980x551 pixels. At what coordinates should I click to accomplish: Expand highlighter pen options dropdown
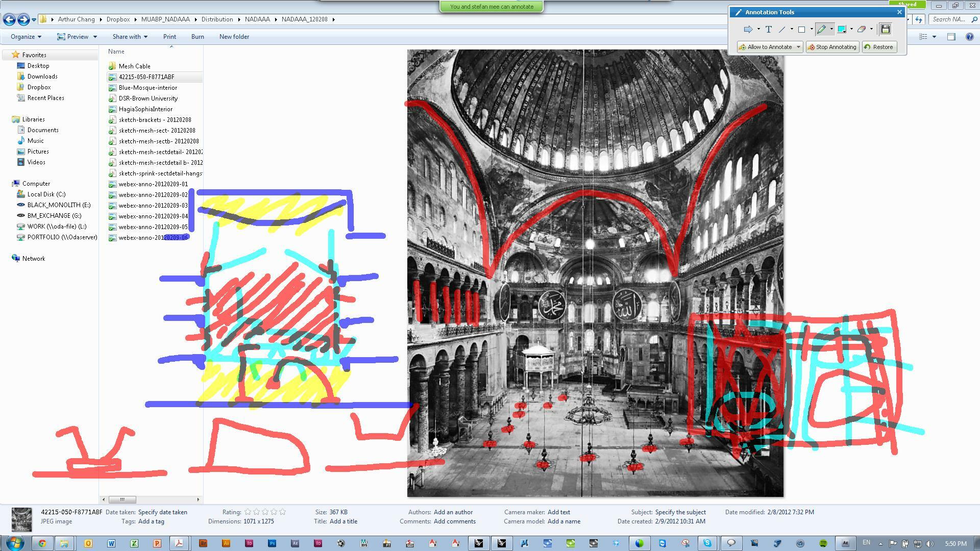[x=831, y=29]
